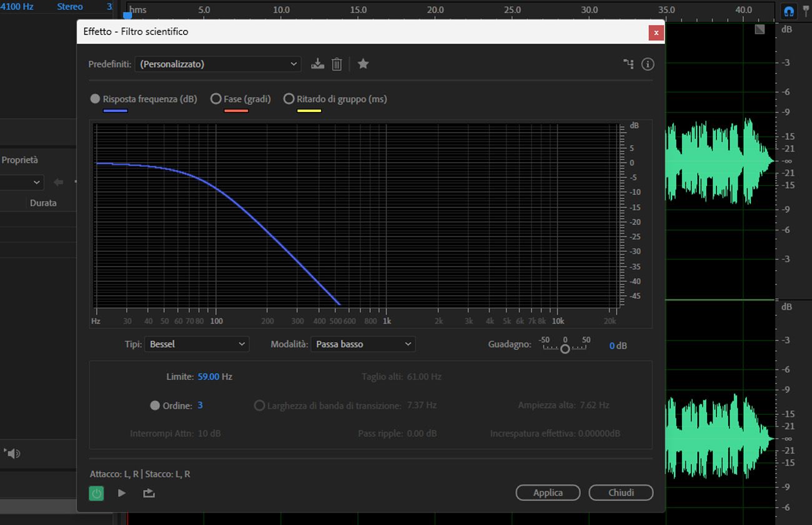Click the Interrompi Attn 10 dB value
The image size is (812, 525).
[209, 433]
